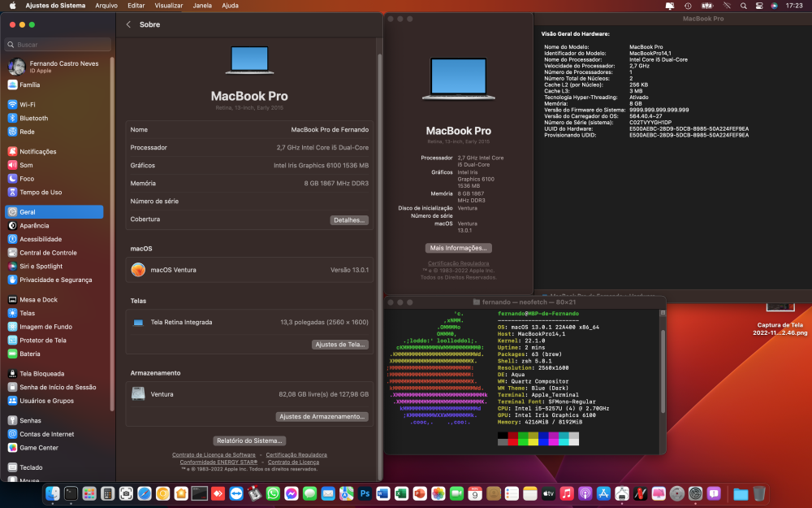This screenshot has height=508, width=812.
Task: Open Control Center in menu bar
Action: pos(759,6)
